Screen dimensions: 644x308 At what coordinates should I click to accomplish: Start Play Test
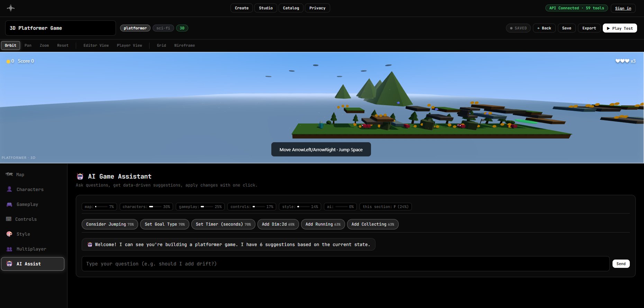[620, 28]
